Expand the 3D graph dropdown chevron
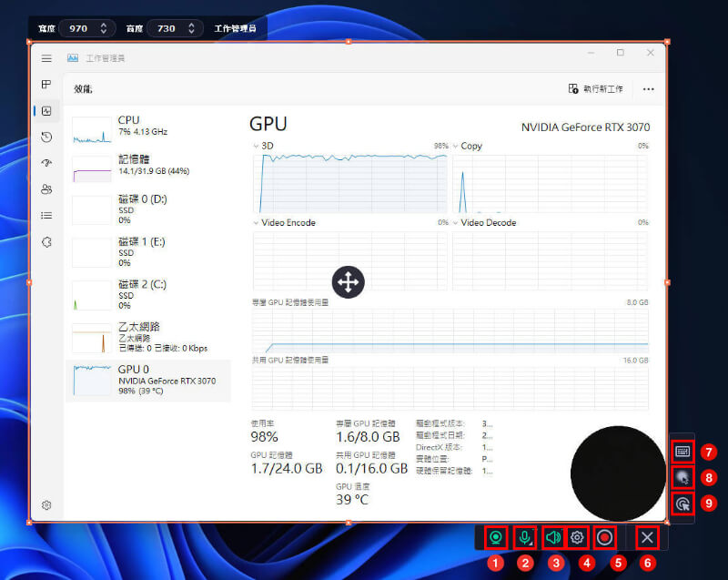Viewport: 728px width, 580px height. (x=256, y=147)
